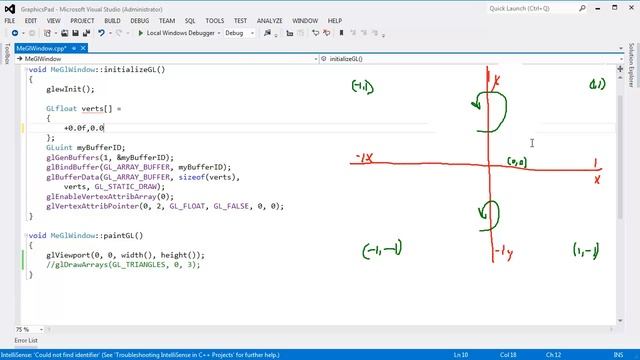Click the 'GLuint myBufferID;' code line

[x=85, y=147]
